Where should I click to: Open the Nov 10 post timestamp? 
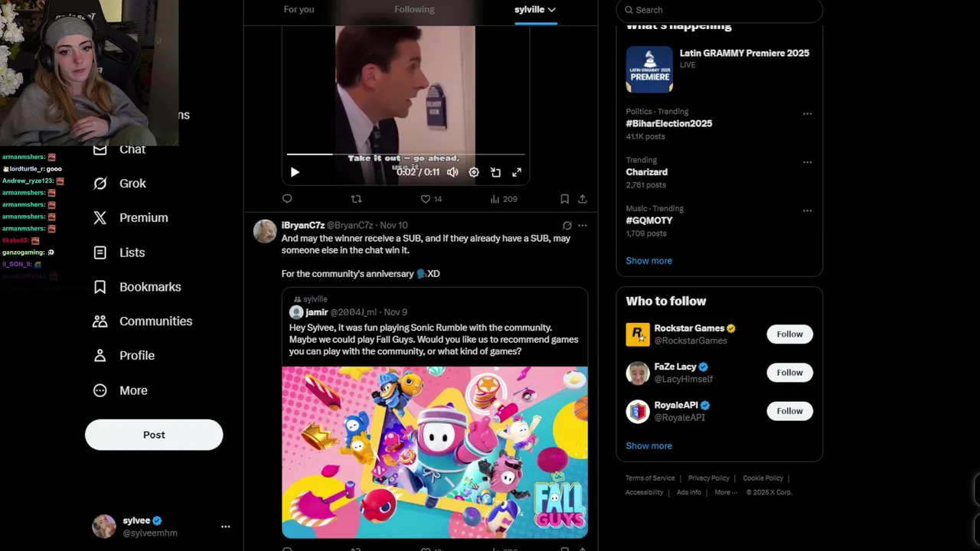pyautogui.click(x=394, y=225)
